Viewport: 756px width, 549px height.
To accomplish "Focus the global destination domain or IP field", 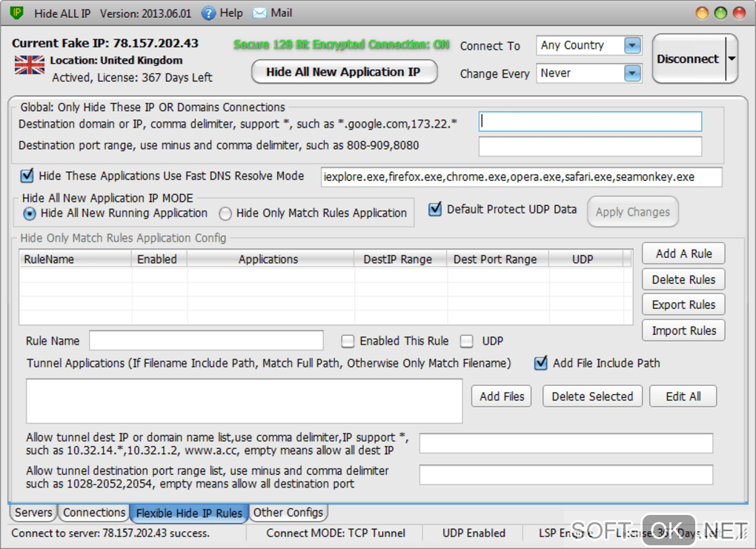I will [590, 122].
